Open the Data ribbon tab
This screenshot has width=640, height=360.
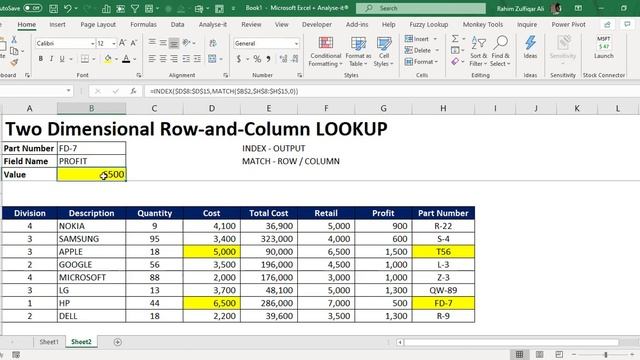[x=177, y=24]
